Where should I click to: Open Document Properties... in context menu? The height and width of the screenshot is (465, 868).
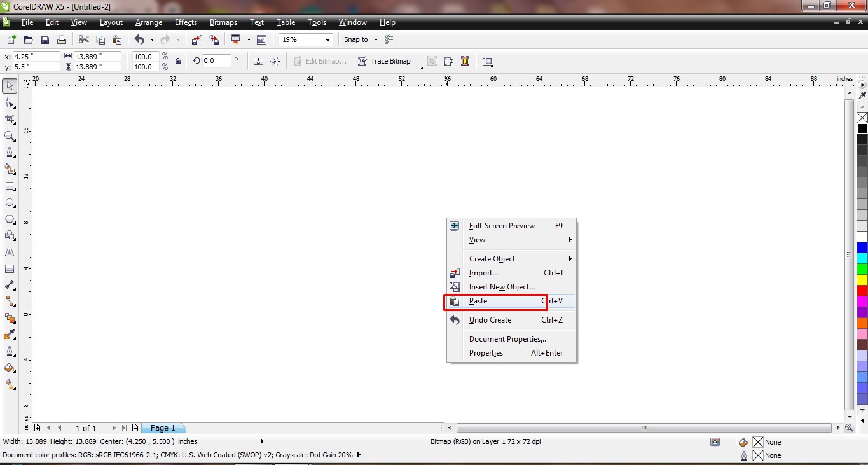tap(511, 339)
